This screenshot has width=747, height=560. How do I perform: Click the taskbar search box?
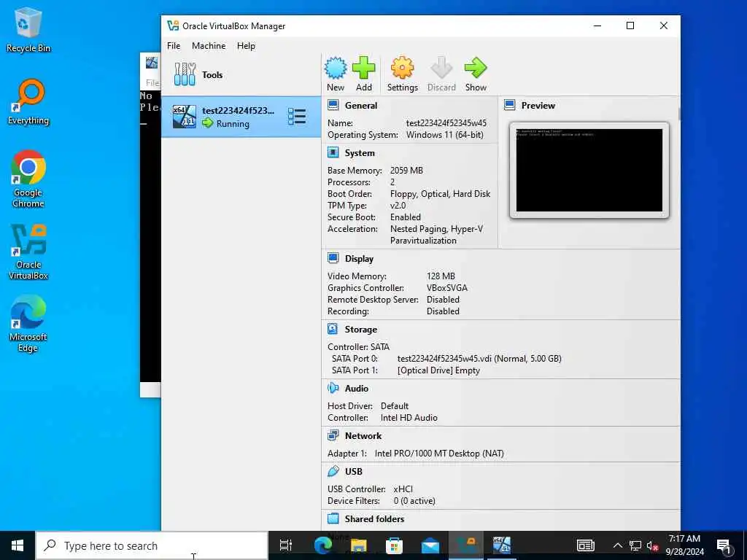152,545
